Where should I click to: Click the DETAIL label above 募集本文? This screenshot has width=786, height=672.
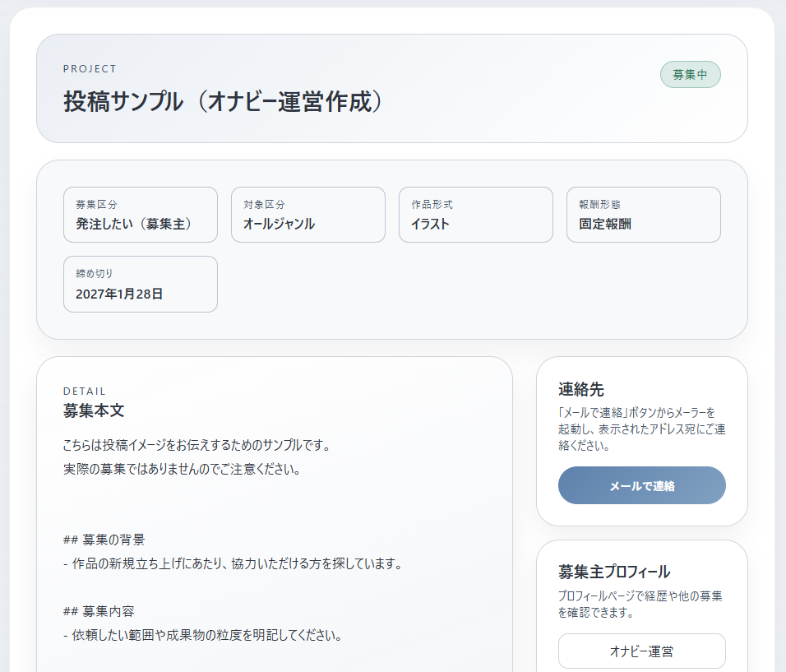[85, 392]
